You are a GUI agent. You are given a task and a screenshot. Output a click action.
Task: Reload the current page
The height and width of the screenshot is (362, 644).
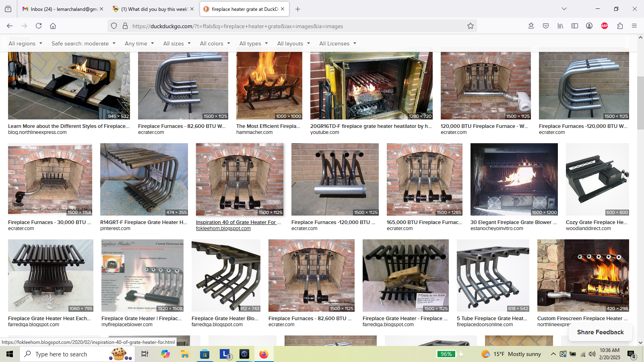point(39,26)
